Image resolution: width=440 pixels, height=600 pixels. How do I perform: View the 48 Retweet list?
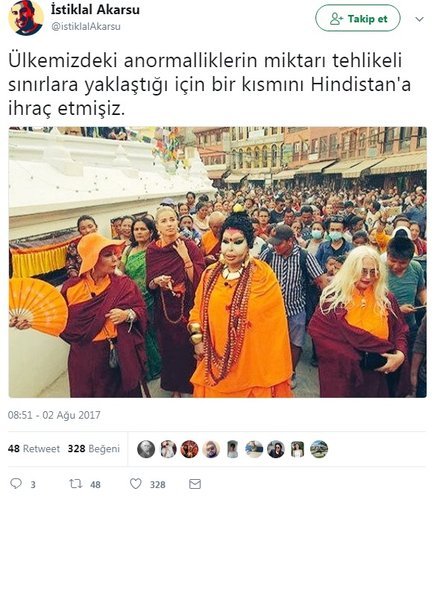[34, 448]
